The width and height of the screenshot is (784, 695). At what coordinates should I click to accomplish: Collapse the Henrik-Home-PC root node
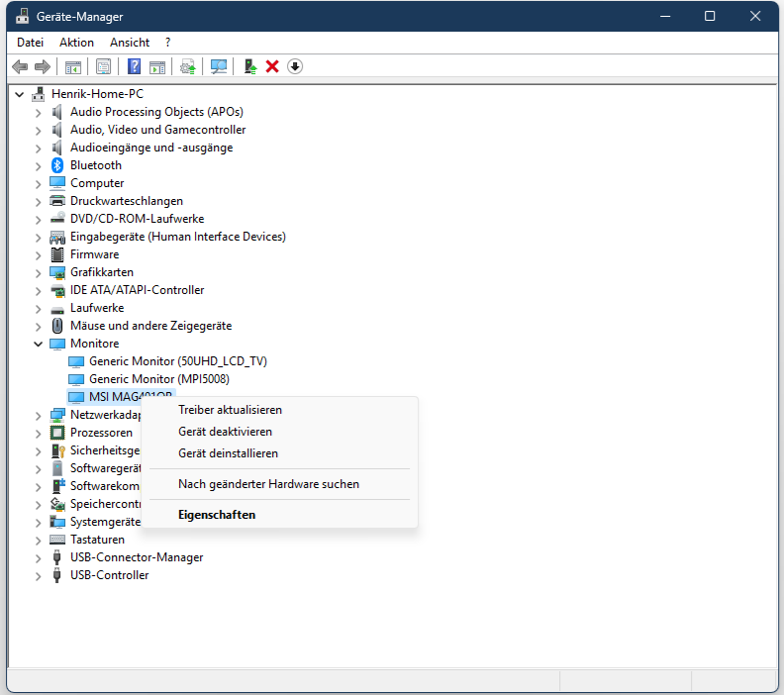[x=20, y=94]
